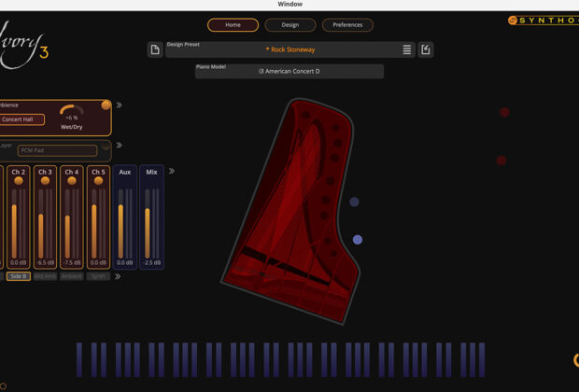Click the Ch 5 pan knob

click(98, 181)
